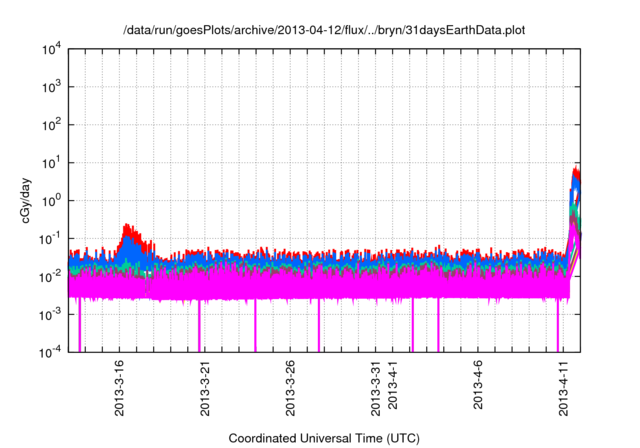Click the 2013-3-31 date tick label

(376, 388)
